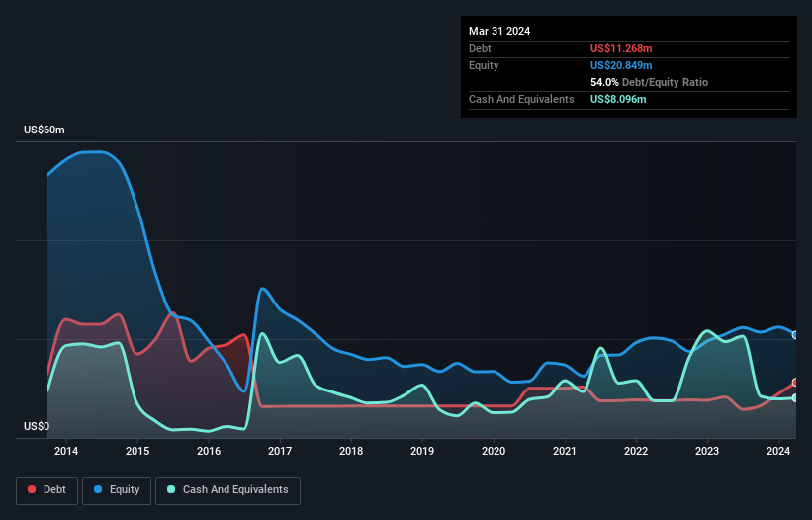The height and width of the screenshot is (520, 812).
Task: Click the 2020 x-axis label
Action: [x=494, y=451]
